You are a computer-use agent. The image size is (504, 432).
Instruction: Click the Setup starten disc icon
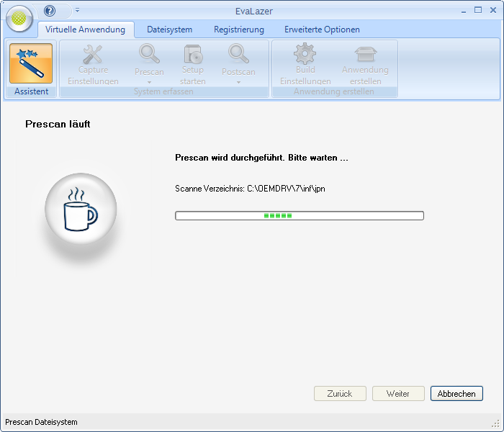tap(193, 54)
